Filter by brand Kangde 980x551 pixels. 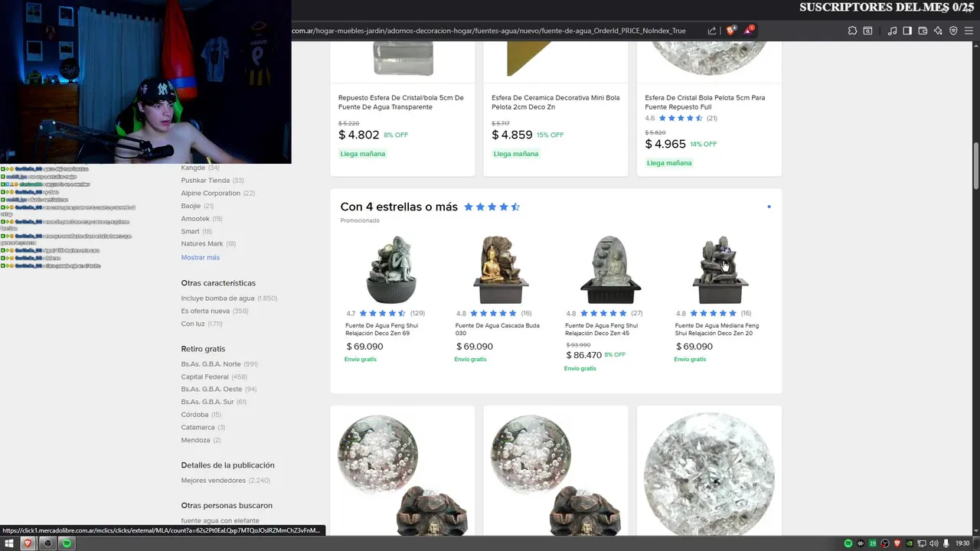pos(200,168)
